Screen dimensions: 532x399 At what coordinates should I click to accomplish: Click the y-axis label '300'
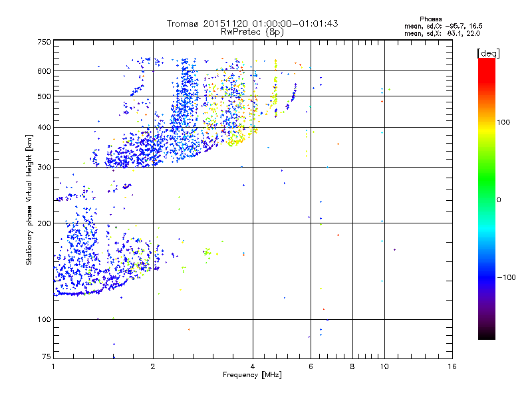pos(44,167)
